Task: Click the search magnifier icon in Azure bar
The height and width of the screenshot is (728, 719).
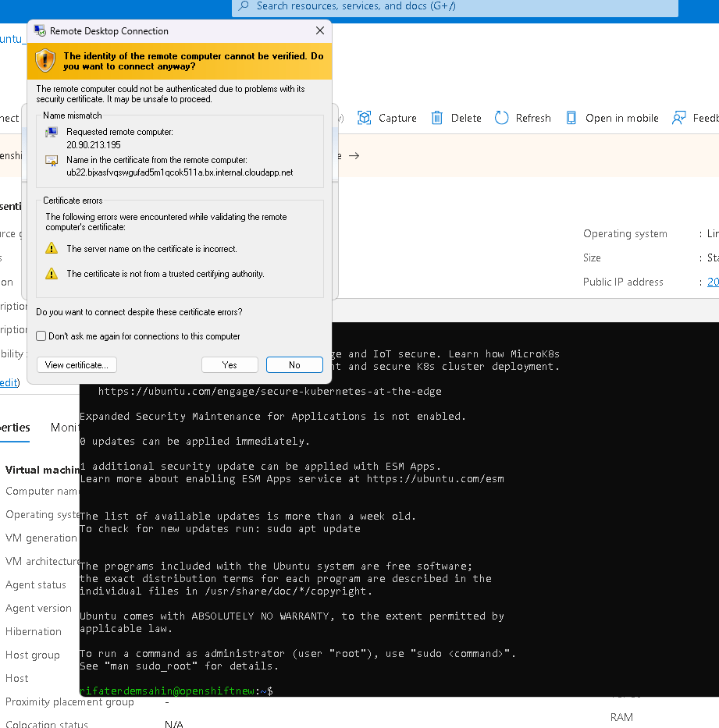Action: (244, 6)
